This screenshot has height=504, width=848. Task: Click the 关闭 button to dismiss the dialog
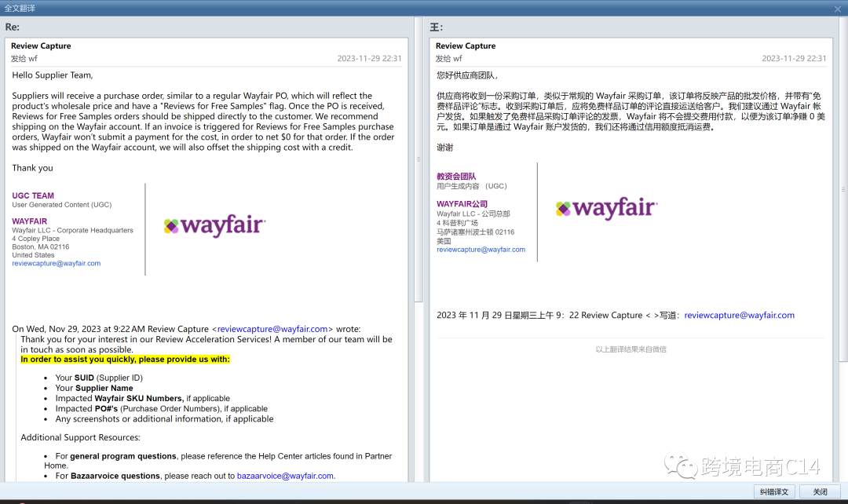tap(821, 491)
